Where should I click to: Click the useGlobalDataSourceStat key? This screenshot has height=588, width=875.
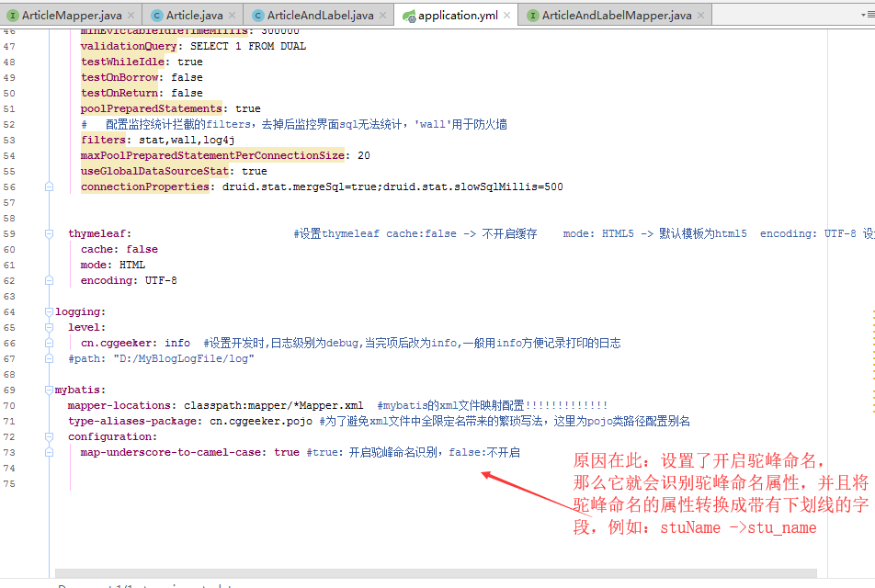coord(154,171)
